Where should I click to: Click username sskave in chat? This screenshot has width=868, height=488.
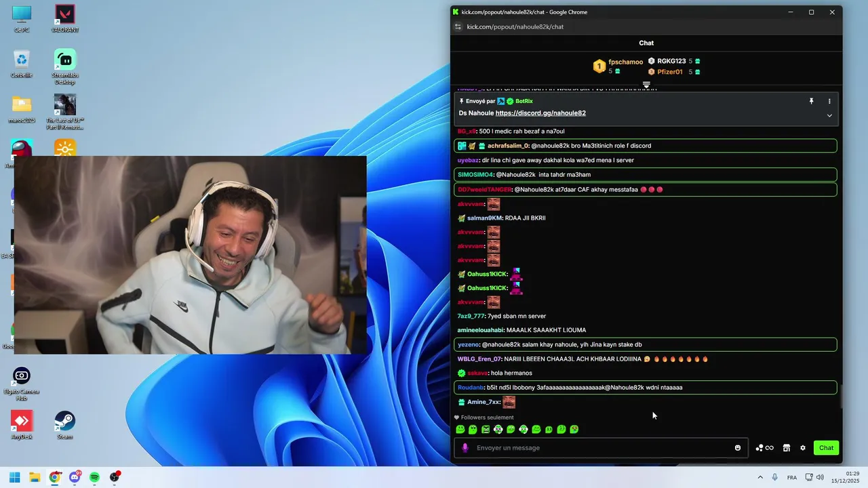point(477,373)
